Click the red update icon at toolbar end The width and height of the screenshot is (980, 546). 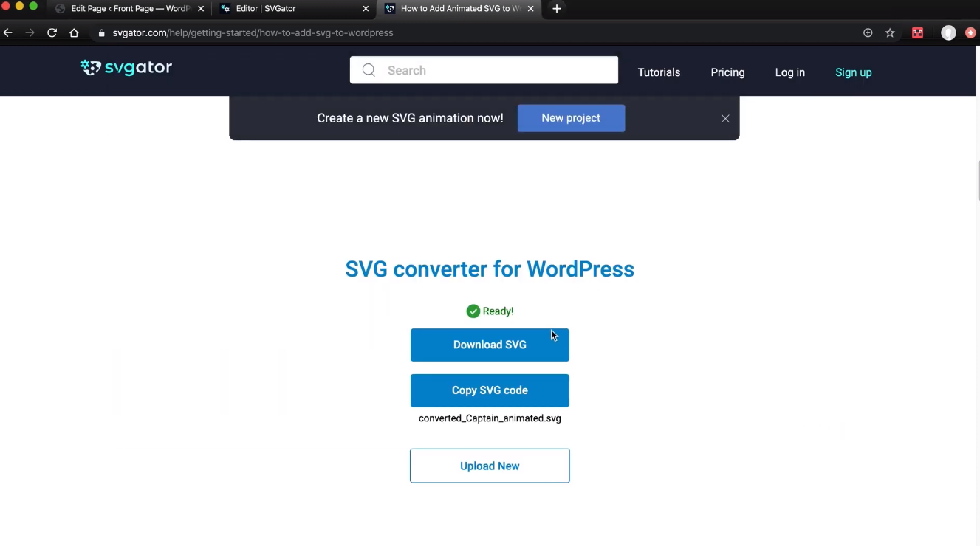pyautogui.click(x=970, y=32)
